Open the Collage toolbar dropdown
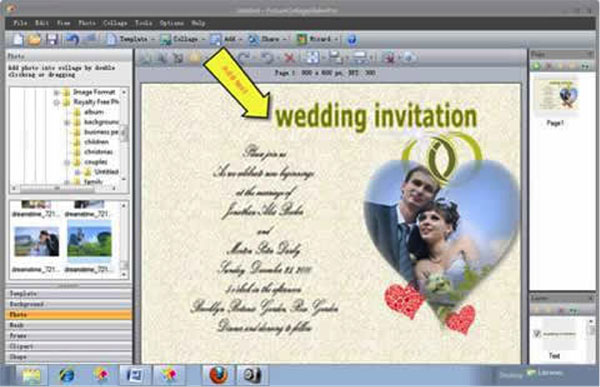This screenshot has height=387, width=600. point(183,39)
